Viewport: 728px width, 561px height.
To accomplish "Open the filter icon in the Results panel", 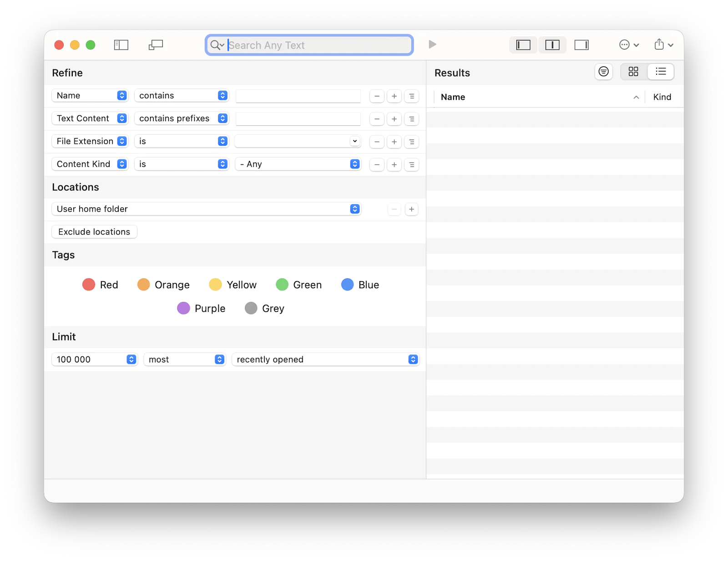I will click(x=603, y=71).
